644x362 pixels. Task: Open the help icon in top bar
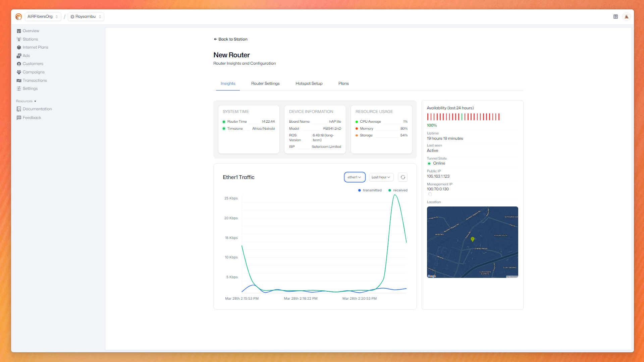(x=615, y=16)
